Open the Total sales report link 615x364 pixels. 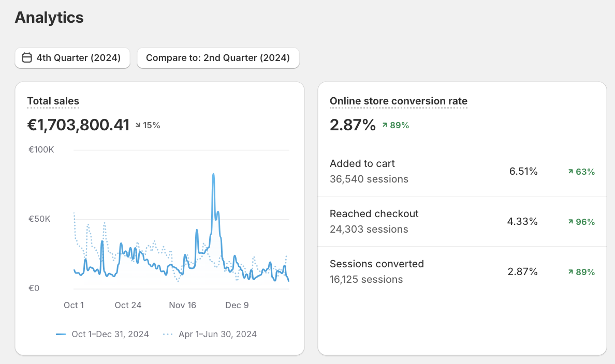pos(53,101)
